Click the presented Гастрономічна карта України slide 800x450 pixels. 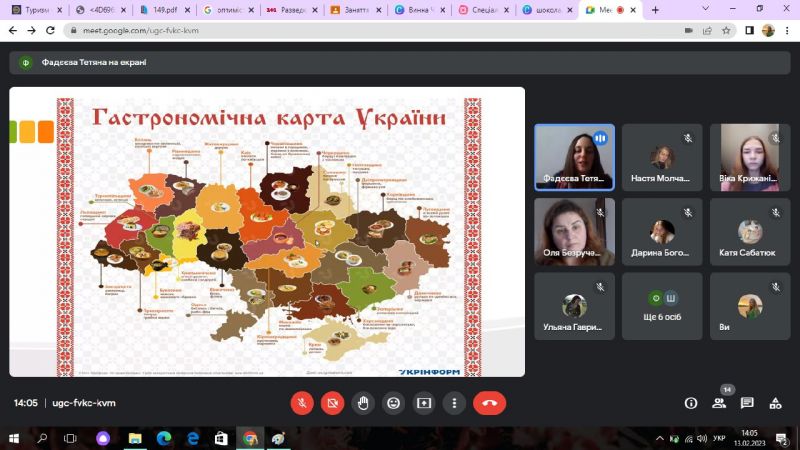pyautogui.click(x=267, y=232)
